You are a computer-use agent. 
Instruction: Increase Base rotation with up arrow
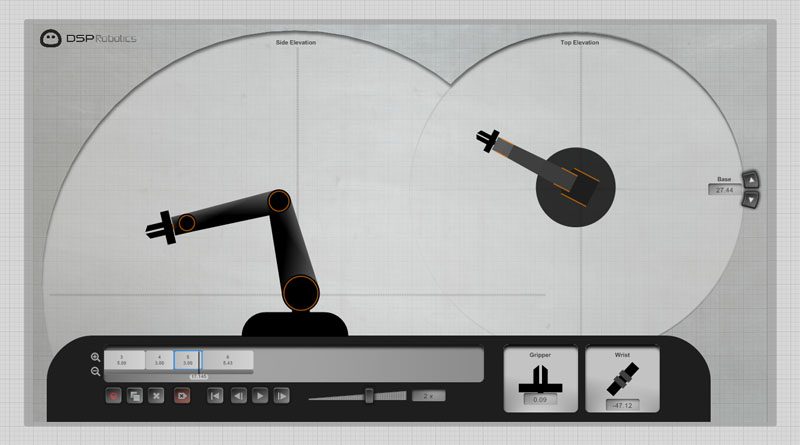click(751, 180)
